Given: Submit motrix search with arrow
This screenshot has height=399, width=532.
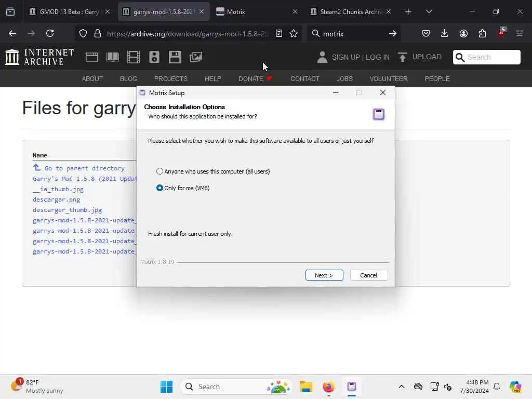Looking at the screenshot, I should 393,33.
